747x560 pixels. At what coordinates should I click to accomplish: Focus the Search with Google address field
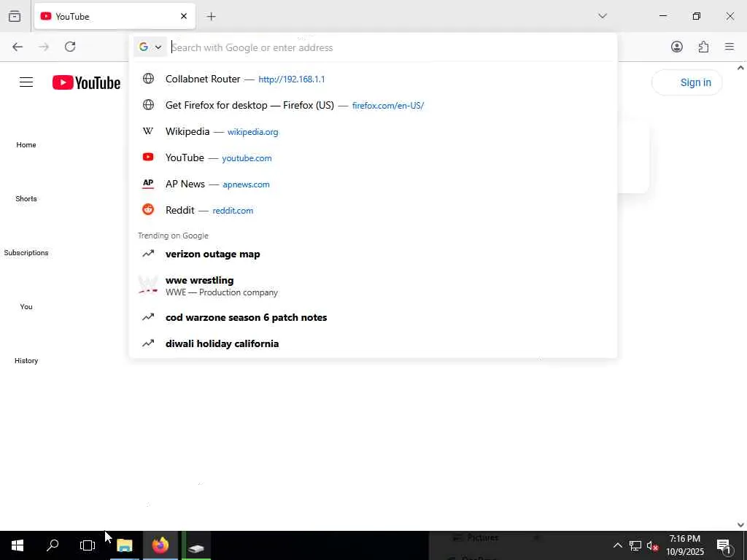point(391,47)
